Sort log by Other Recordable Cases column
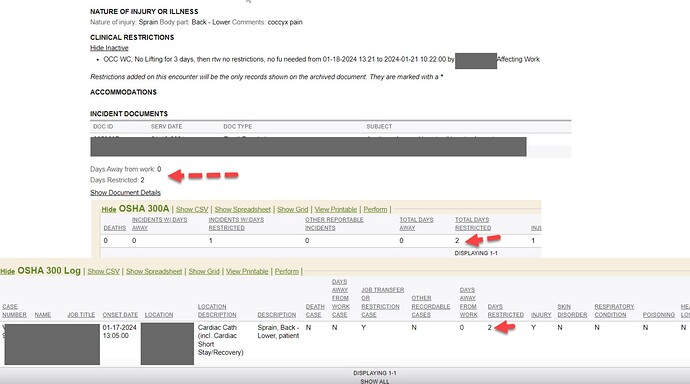 (x=431, y=307)
